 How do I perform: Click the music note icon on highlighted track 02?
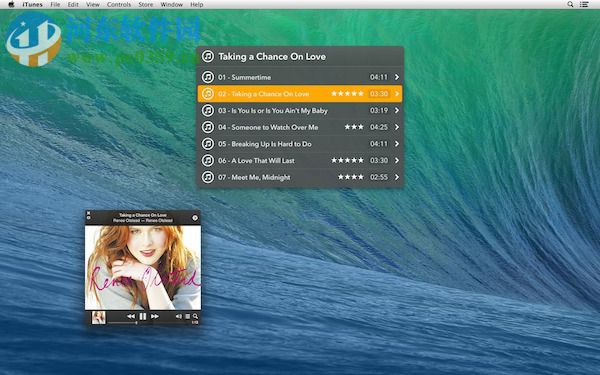(x=208, y=94)
